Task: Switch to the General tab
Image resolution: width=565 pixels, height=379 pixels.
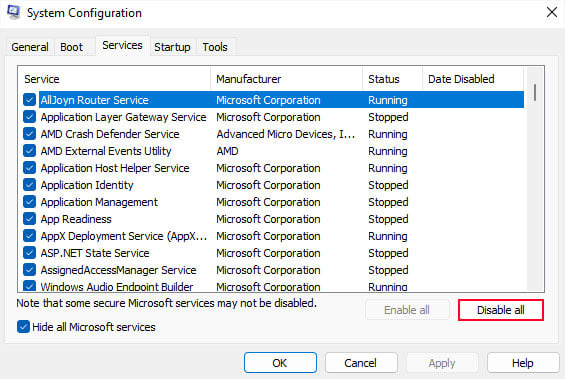Action: pos(30,47)
